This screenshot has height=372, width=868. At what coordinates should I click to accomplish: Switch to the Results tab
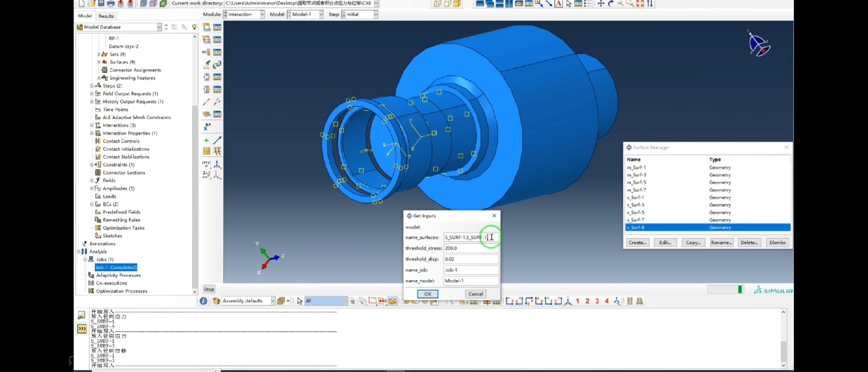(106, 16)
